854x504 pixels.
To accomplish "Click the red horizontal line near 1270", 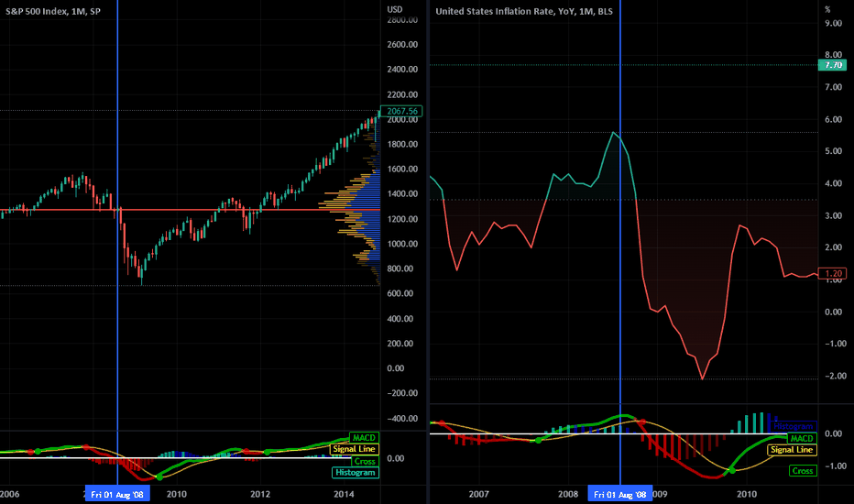I will (190, 209).
